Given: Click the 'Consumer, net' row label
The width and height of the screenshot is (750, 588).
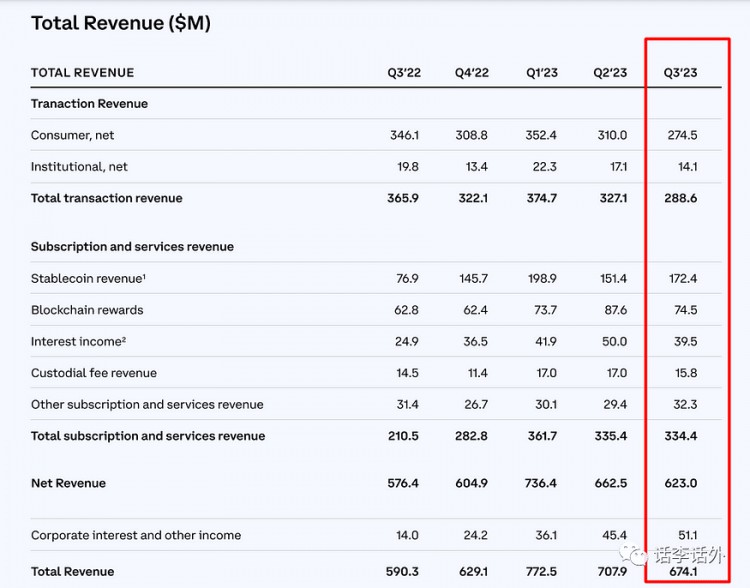Looking at the screenshot, I should point(73,135).
